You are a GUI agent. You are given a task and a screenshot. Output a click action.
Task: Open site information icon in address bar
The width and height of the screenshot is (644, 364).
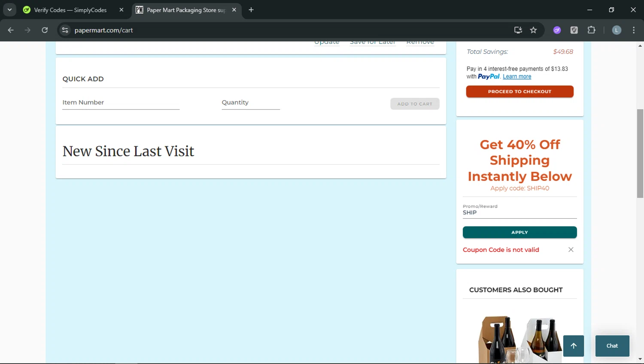point(65,30)
